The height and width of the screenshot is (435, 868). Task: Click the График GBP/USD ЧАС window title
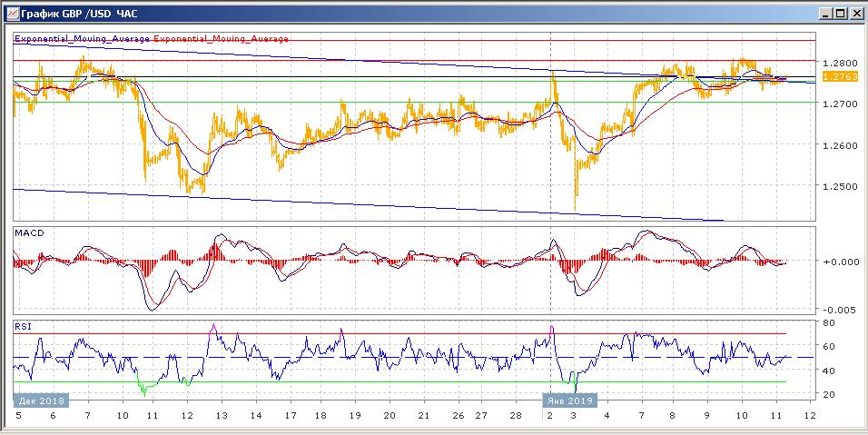click(x=79, y=15)
